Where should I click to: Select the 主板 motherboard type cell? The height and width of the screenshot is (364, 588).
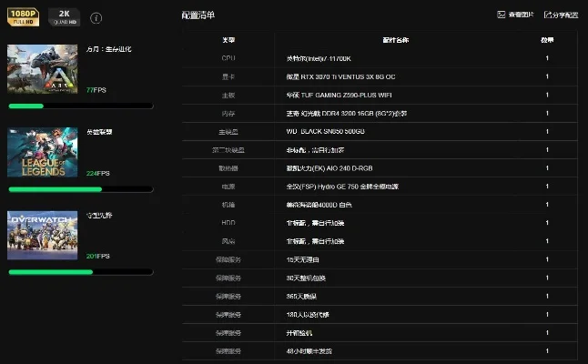click(x=228, y=95)
